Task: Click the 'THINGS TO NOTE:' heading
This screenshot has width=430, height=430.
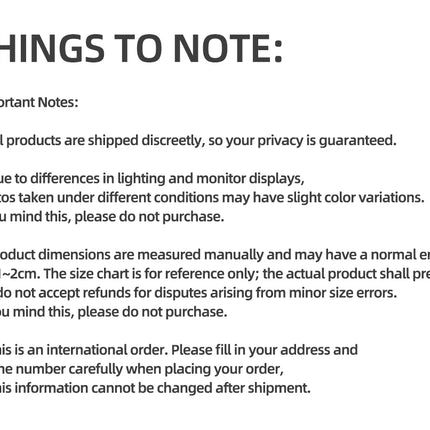Action: click(x=141, y=49)
